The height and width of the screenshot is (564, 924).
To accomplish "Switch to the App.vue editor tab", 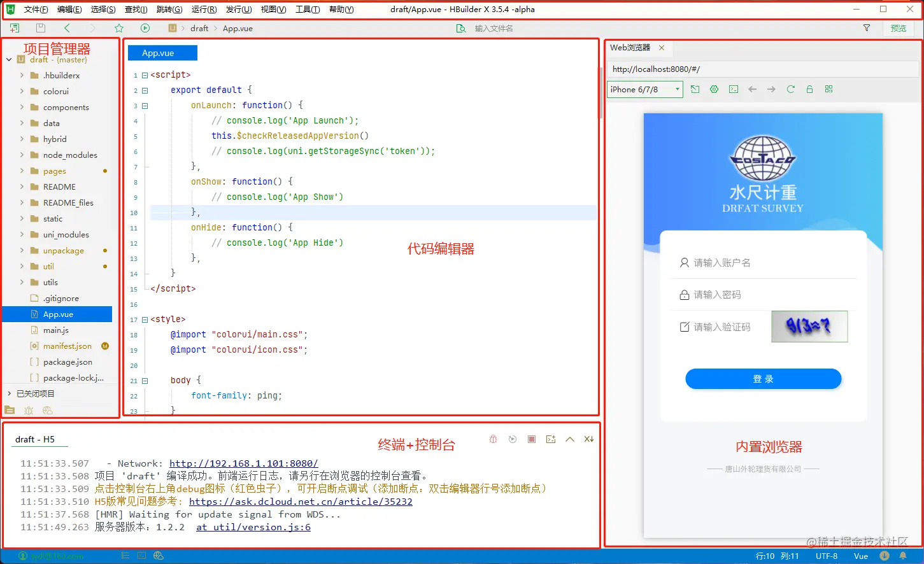I will [x=162, y=53].
